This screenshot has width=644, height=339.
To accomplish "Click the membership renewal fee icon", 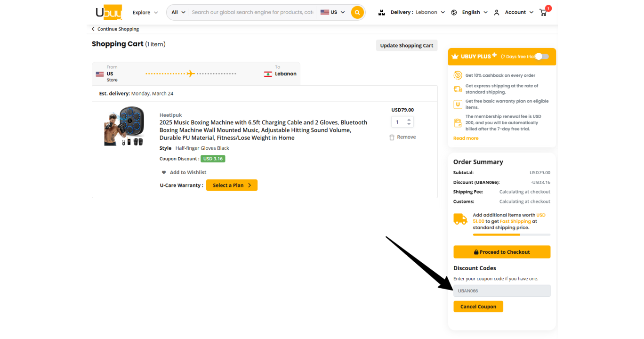I will 458,123.
